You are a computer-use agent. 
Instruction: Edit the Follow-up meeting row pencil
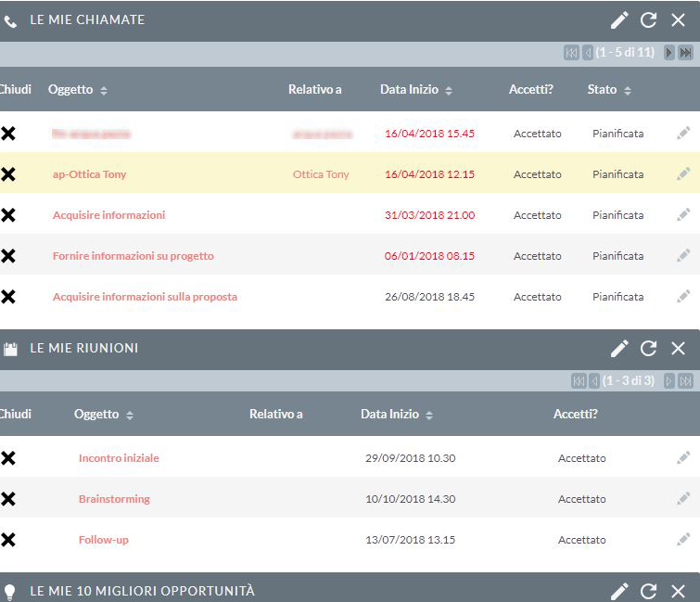pyautogui.click(x=683, y=540)
